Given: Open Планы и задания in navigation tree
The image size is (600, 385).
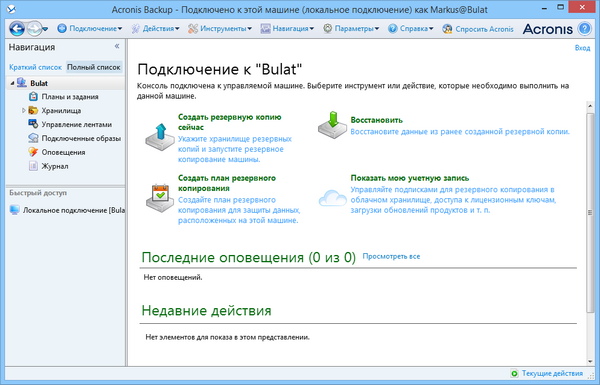Looking at the screenshot, I should 70,97.
